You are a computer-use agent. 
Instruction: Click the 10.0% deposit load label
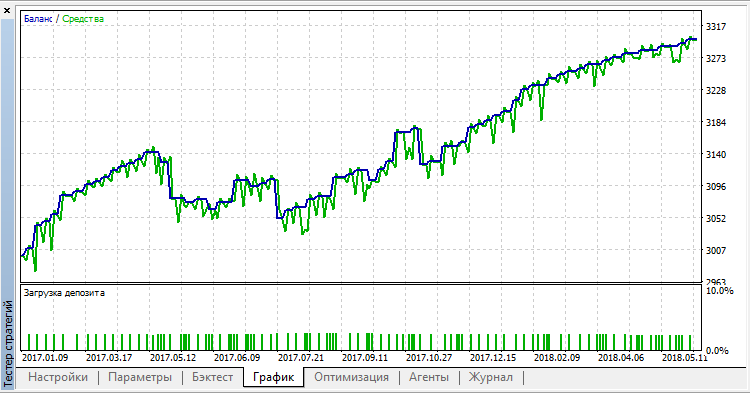pyautogui.click(x=719, y=291)
